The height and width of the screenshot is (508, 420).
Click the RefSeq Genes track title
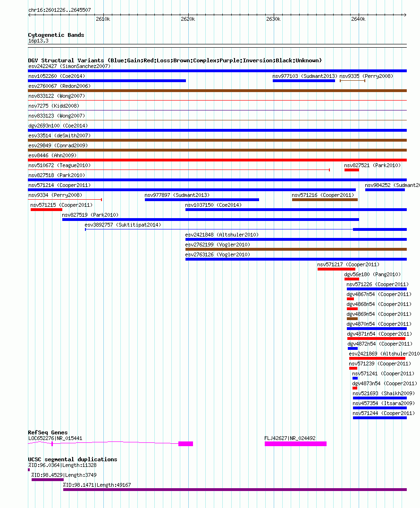[x=48, y=432]
